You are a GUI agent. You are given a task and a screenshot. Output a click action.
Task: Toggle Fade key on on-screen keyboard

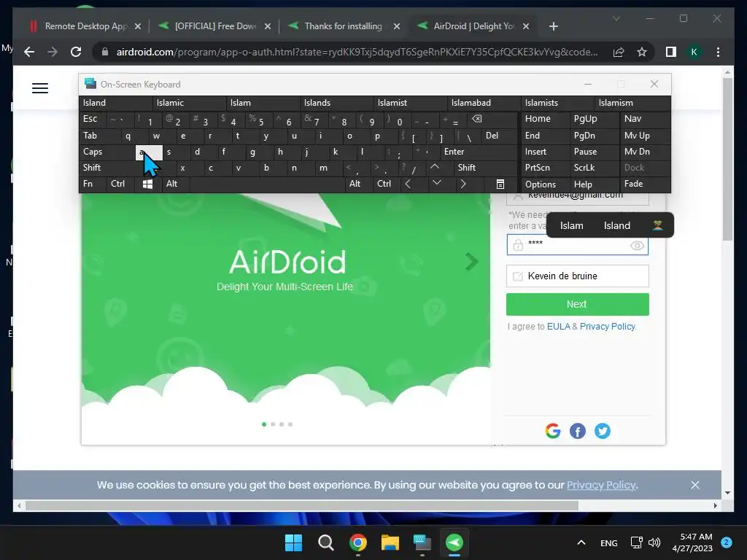point(645,184)
